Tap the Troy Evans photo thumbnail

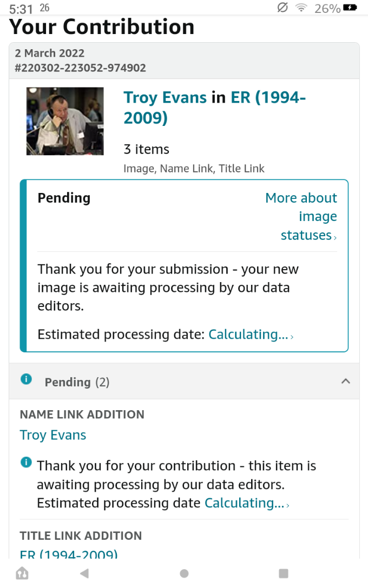point(65,121)
